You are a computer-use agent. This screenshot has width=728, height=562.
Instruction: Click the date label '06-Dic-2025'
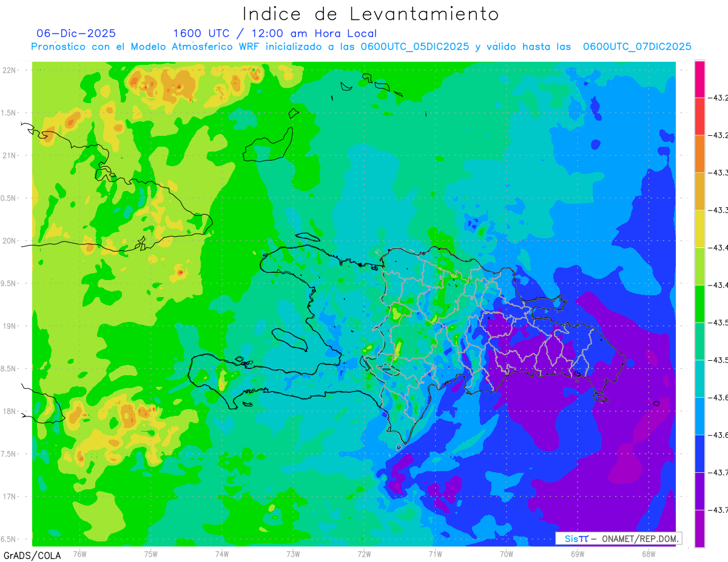(x=76, y=33)
